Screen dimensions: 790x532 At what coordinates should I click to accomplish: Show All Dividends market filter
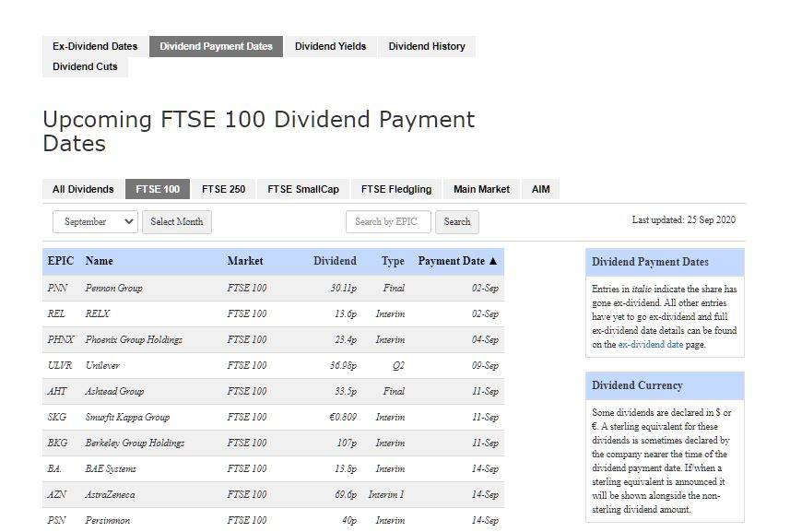click(83, 189)
